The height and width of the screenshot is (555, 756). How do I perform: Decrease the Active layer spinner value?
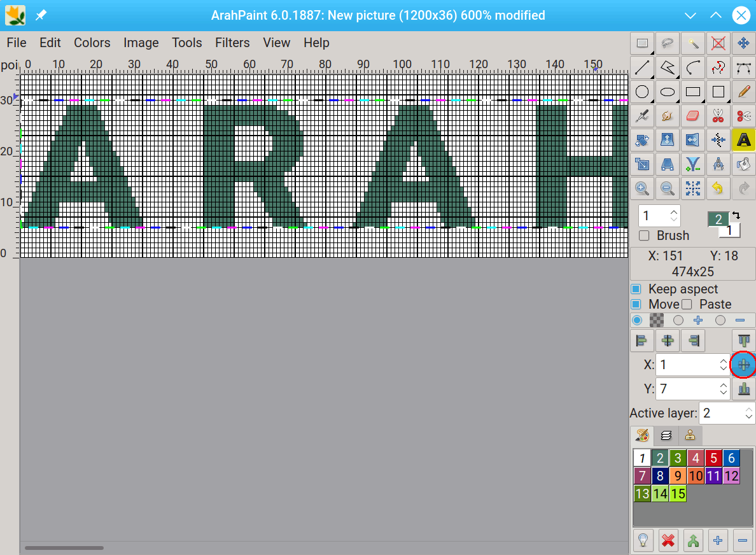pos(748,417)
